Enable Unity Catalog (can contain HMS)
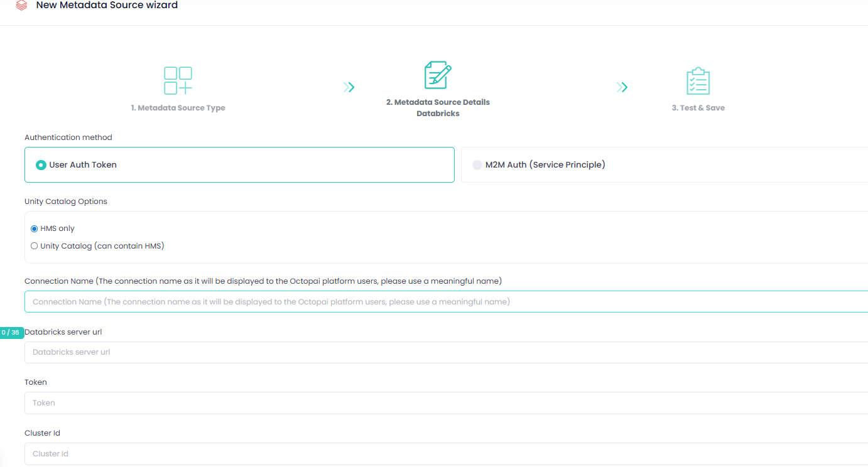The height and width of the screenshot is (467, 868). pyautogui.click(x=34, y=245)
